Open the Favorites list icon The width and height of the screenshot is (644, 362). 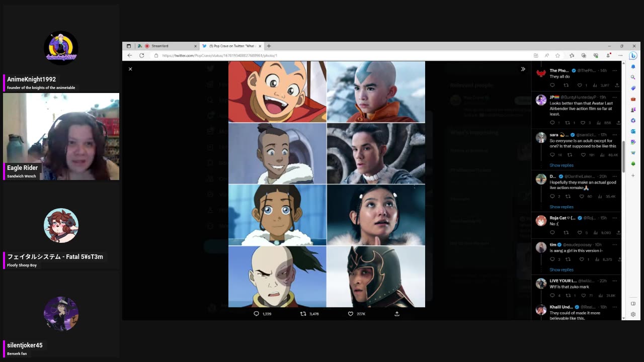[x=572, y=55]
